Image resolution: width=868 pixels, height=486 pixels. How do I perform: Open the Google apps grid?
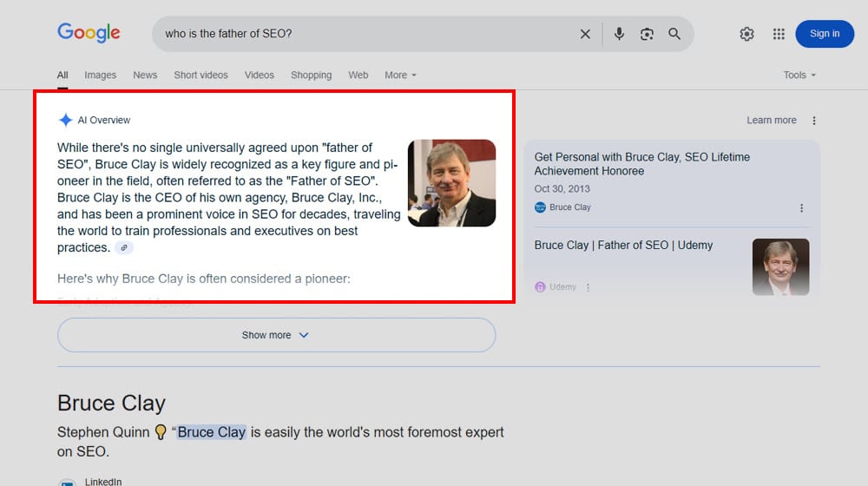pyautogui.click(x=779, y=34)
